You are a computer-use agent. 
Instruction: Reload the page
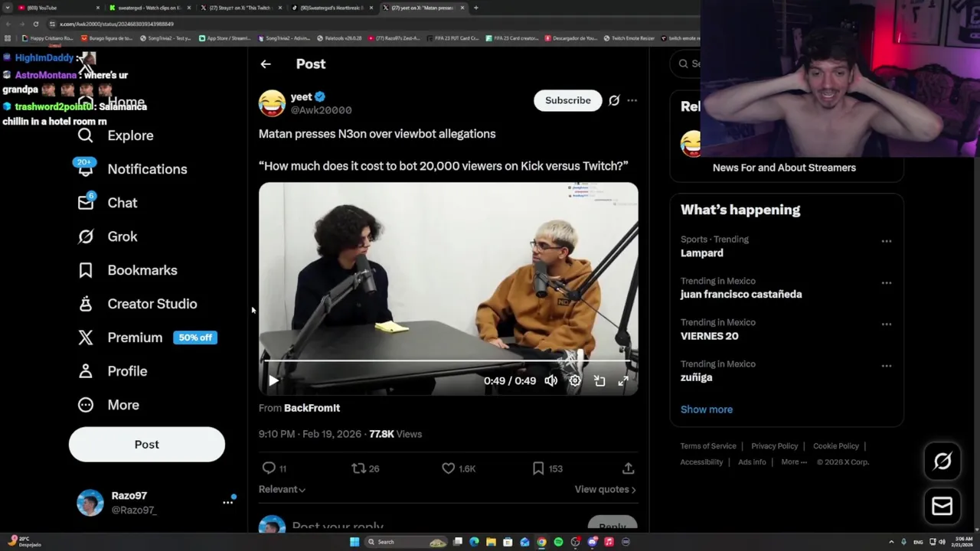35,24
